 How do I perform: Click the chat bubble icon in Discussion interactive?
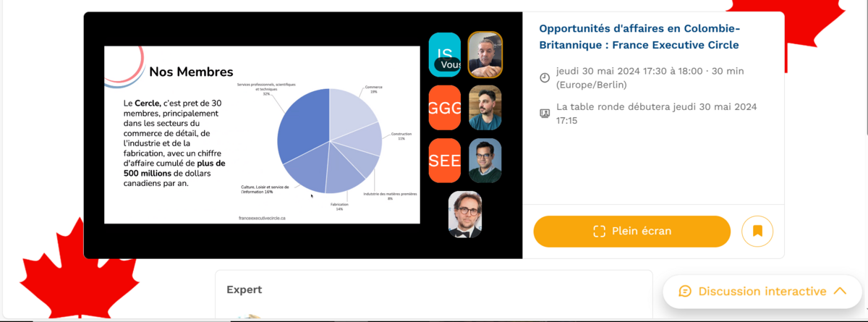[x=685, y=291]
